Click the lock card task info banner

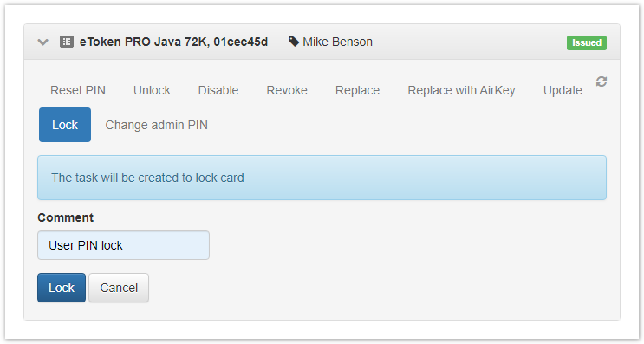coord(322,178)
